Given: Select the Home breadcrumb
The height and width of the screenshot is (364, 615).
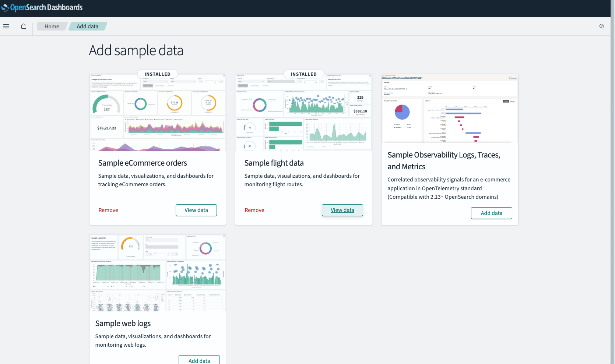Looking at the screenshot, I should (52, 26).
